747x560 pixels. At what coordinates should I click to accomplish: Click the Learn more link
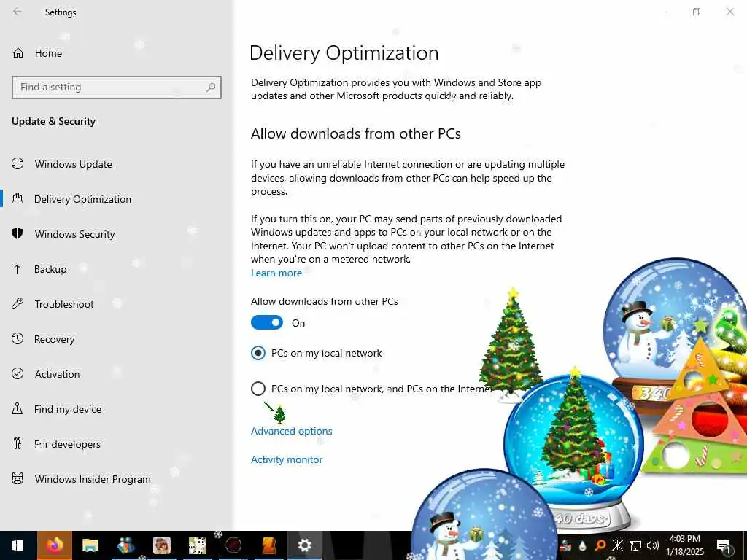tap(276, 273)
